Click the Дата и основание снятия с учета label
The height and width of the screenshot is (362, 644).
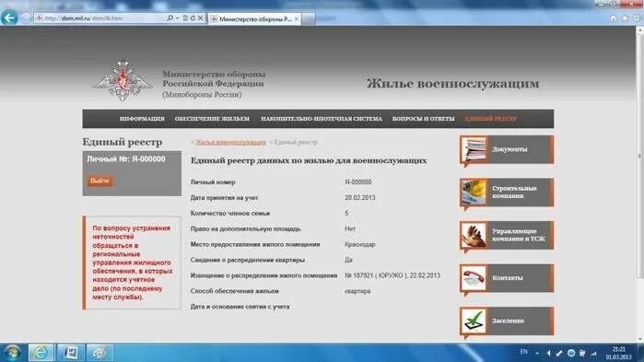(x=240, y=307)
